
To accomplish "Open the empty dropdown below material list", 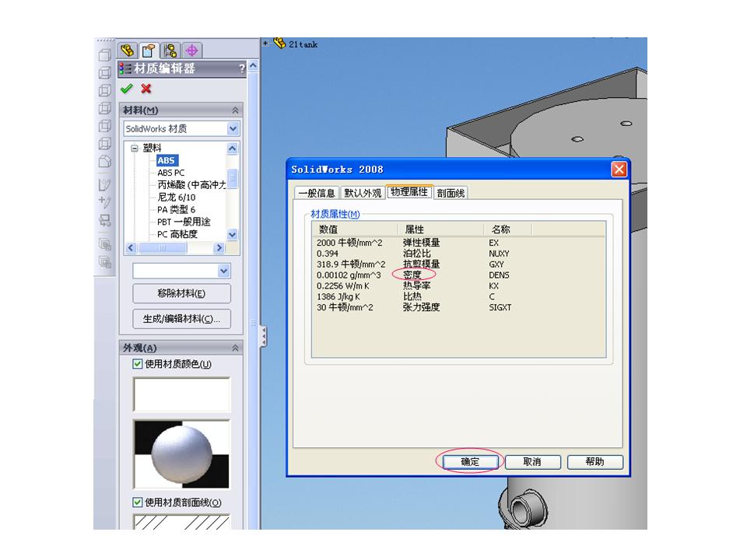I will [x=224, y=271].
